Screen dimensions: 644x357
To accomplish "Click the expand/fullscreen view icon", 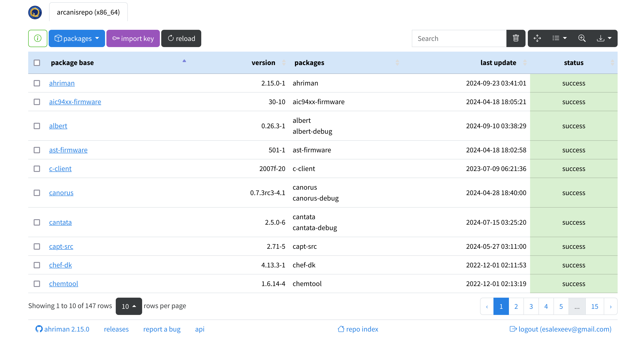I will (x=537, y=38).
